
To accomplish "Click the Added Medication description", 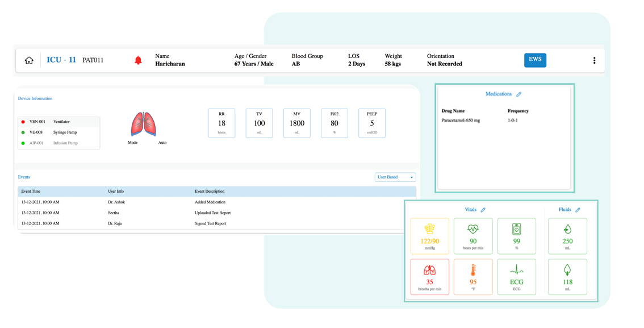I will point(210,202).
